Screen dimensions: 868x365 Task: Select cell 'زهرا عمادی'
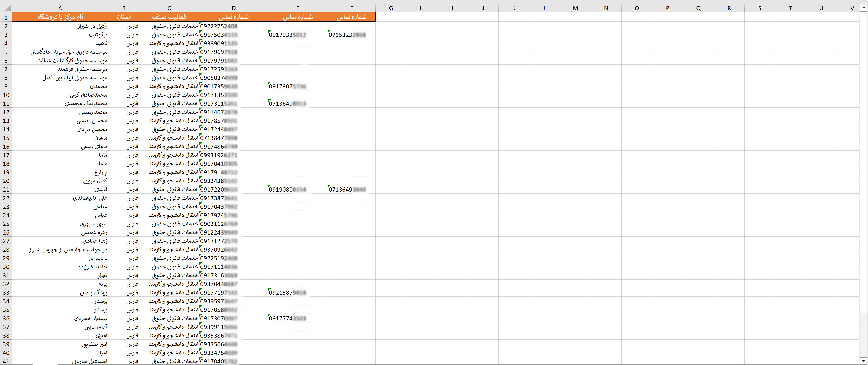[x=60, y=241]
